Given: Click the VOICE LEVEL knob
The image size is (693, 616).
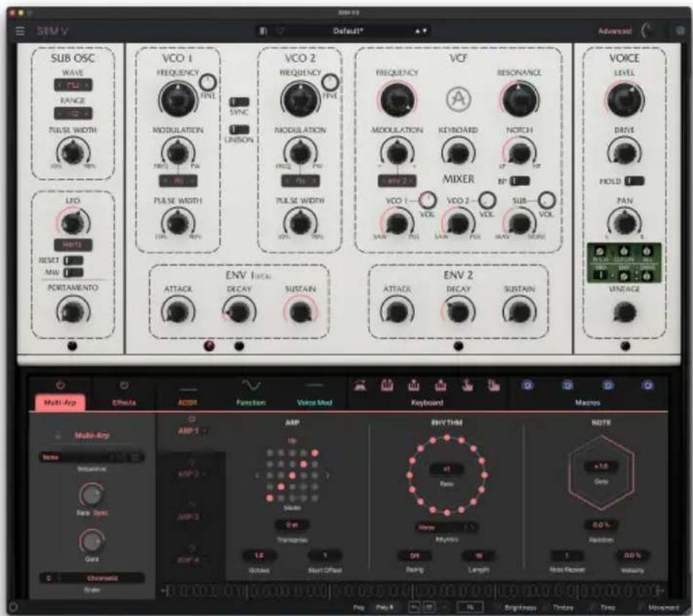Looking at the screenshot, I should [x=625, y=99].
